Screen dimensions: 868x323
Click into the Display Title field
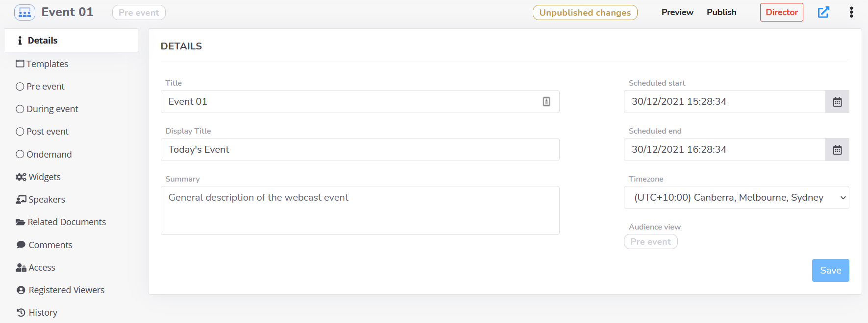[360, 150]
